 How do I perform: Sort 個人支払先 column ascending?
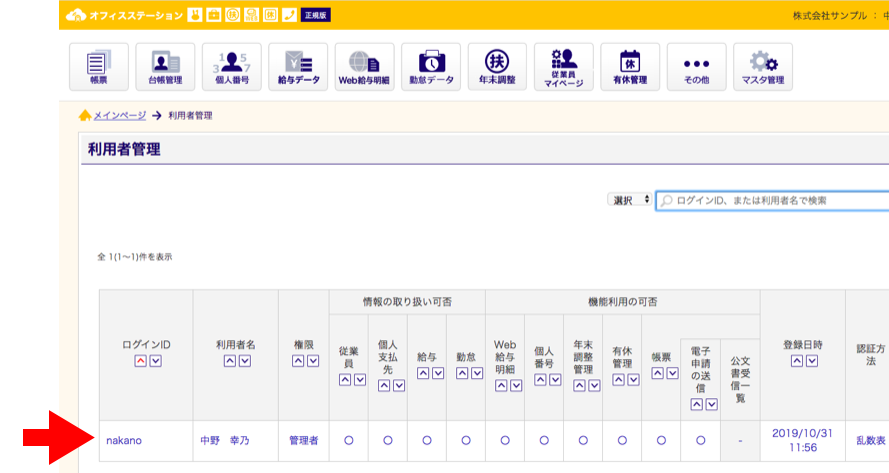click(x=384, y=386)
